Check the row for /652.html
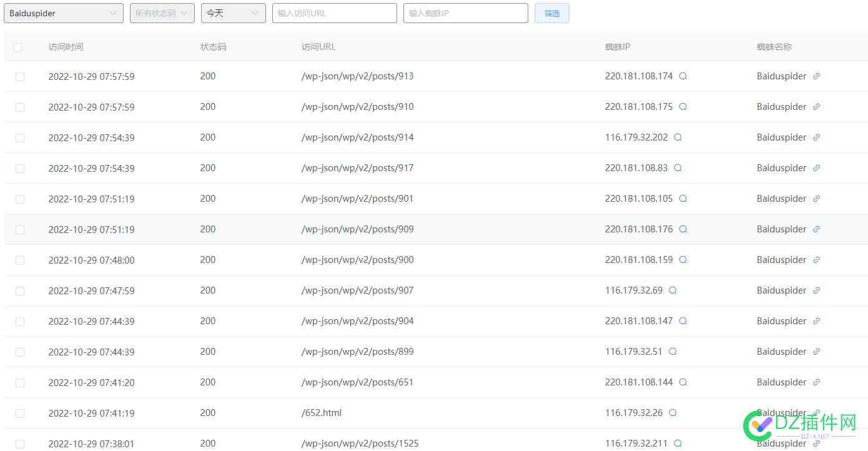Screen dimensions: 868x451 20,414
